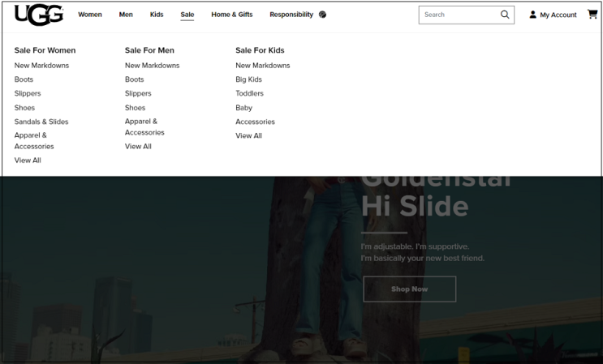The width and height of the screenshot is (603, 364).
Task: Click the My Account person icon
Action: [x=532, y=15]
